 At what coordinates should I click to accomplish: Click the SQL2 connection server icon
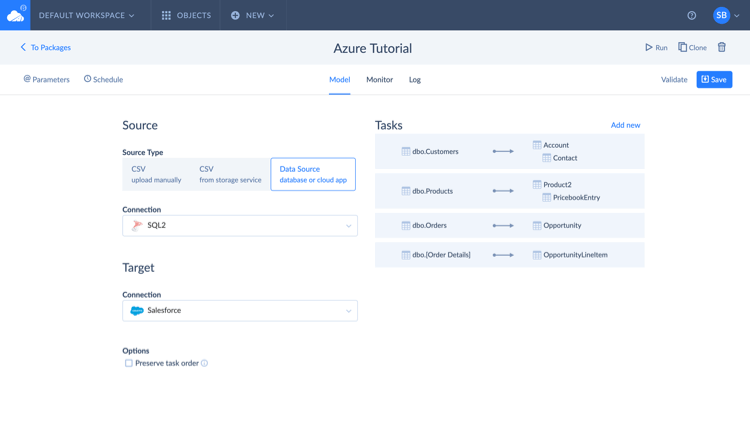[x=137, y=225]
